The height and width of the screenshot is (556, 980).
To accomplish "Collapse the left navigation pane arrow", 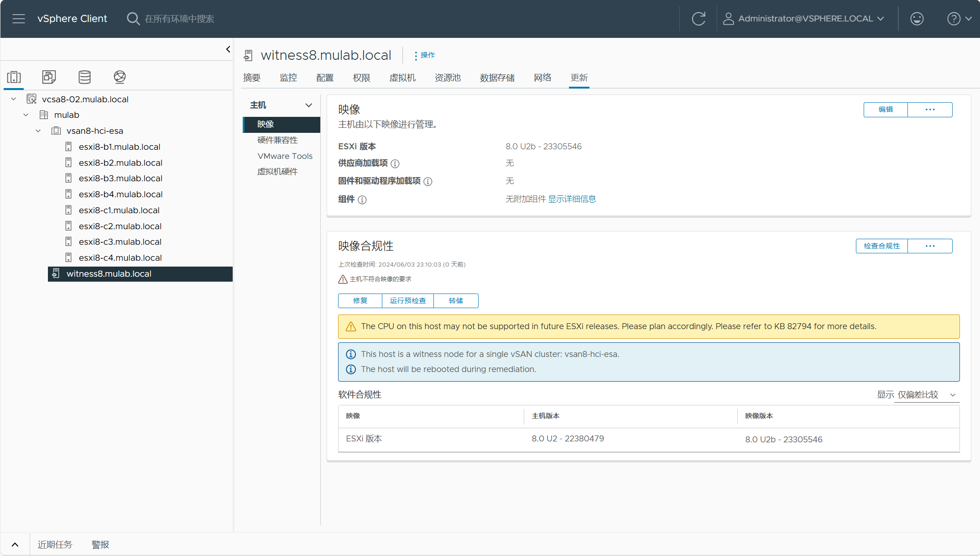I will pyautogui.click(x=228, y=49).
